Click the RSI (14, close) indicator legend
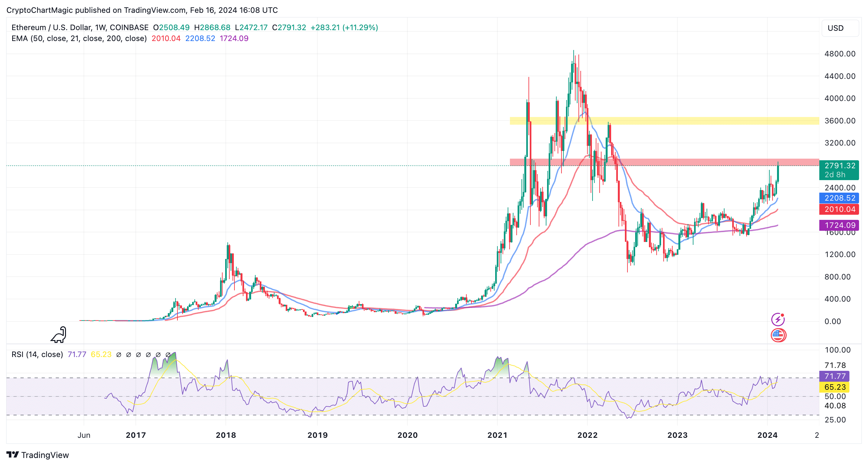The image size is (868, 466). point(37,354)
